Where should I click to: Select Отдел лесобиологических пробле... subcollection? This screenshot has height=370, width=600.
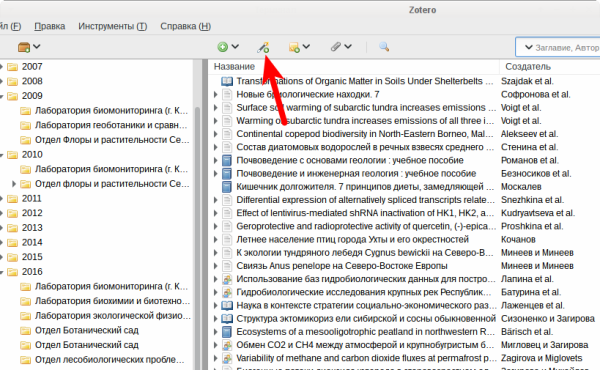(109, 360)
